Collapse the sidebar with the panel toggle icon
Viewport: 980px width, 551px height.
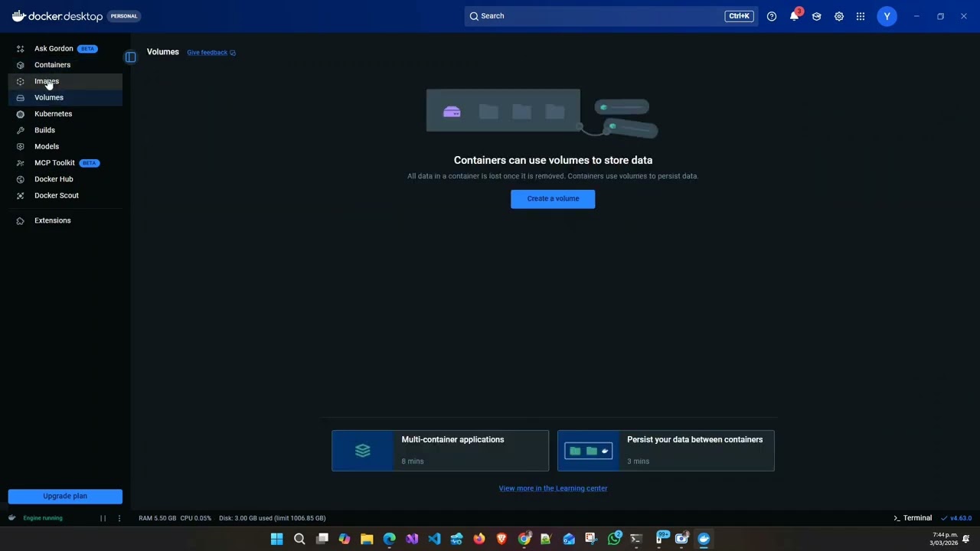coord(131,57)
